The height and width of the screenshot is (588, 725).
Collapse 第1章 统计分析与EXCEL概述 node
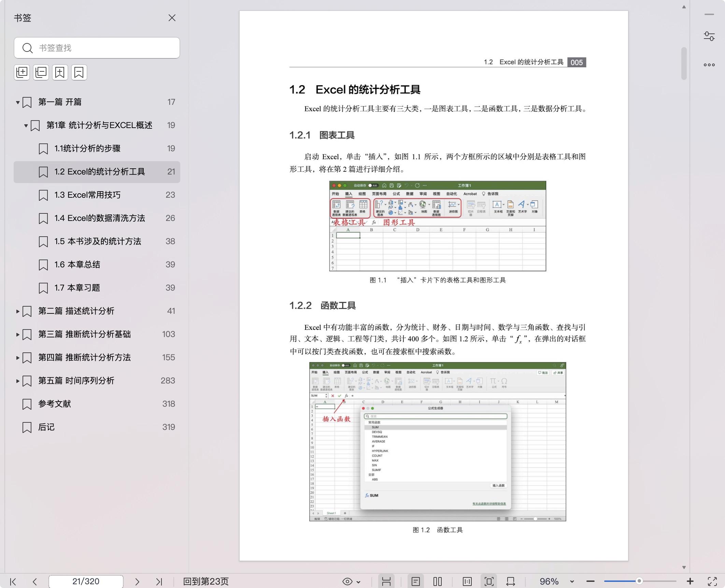coord(26,125)
